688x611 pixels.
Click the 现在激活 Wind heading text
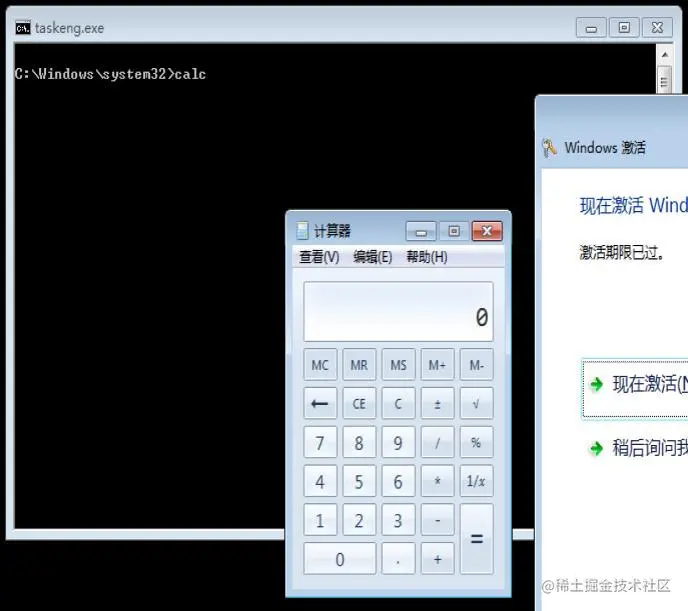click(634, 205)
